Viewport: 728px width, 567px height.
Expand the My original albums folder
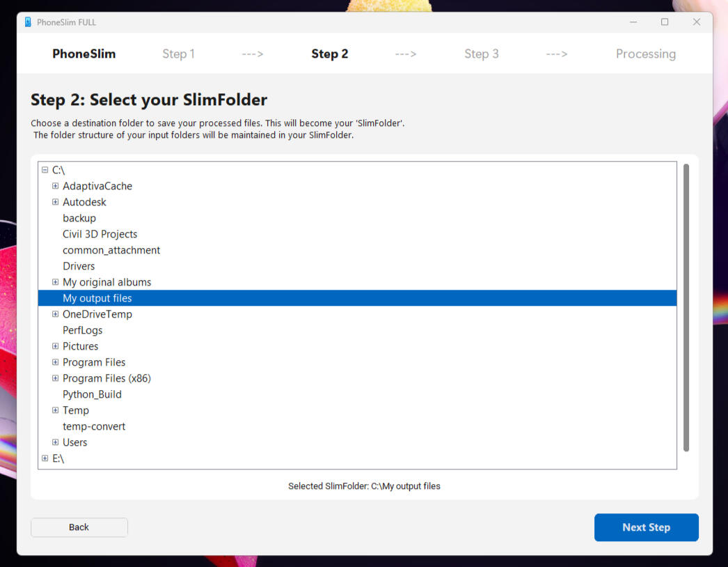click(55, 282)
